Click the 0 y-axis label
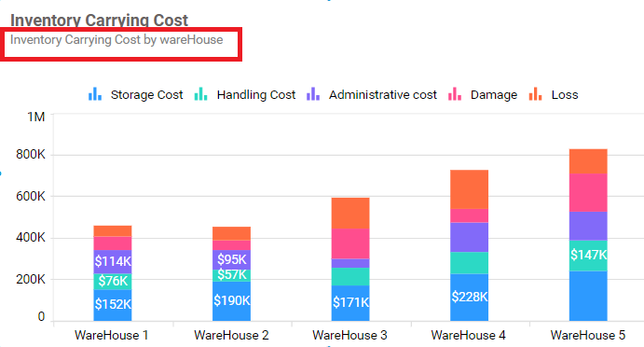644x347 pixels. (41, 316)
